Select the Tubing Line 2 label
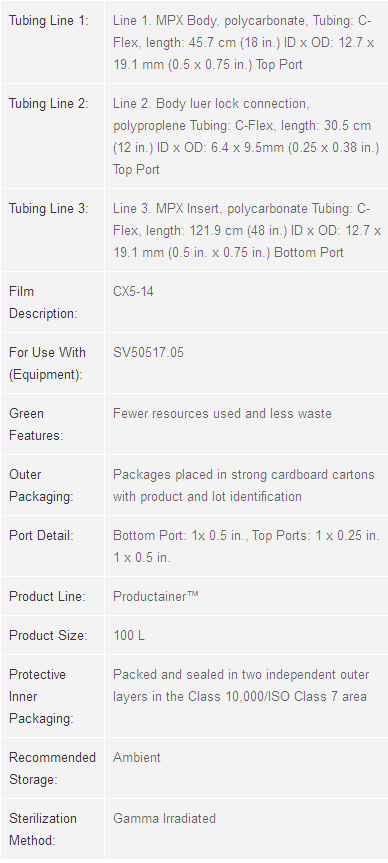 [x=48, y=103]
